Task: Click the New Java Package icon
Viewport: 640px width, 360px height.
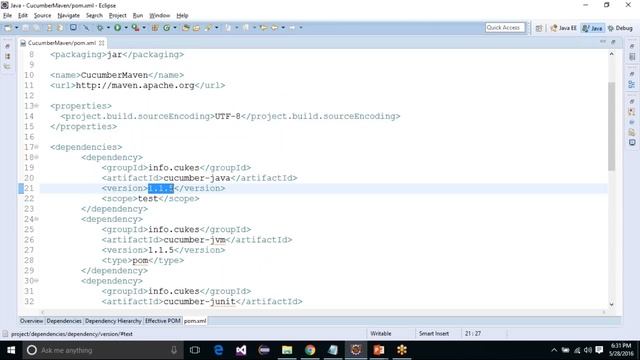Action: pyautogui.click(x=155, y=28)
